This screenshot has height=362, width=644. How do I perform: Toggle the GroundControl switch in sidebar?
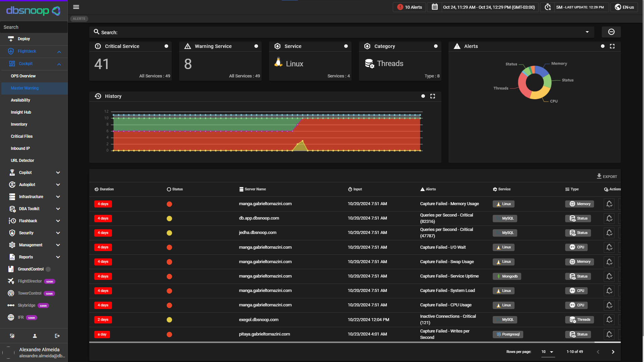pyautogui.click(x=48, y=269)
